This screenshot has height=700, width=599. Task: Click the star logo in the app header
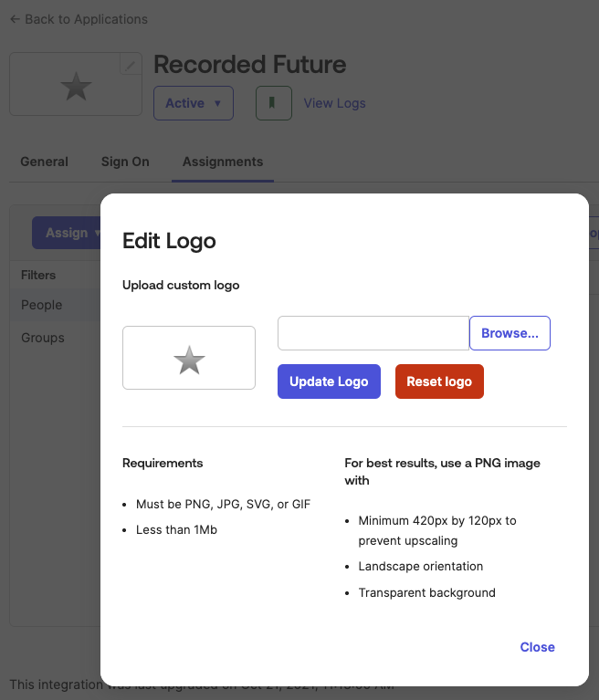(76, 87)
